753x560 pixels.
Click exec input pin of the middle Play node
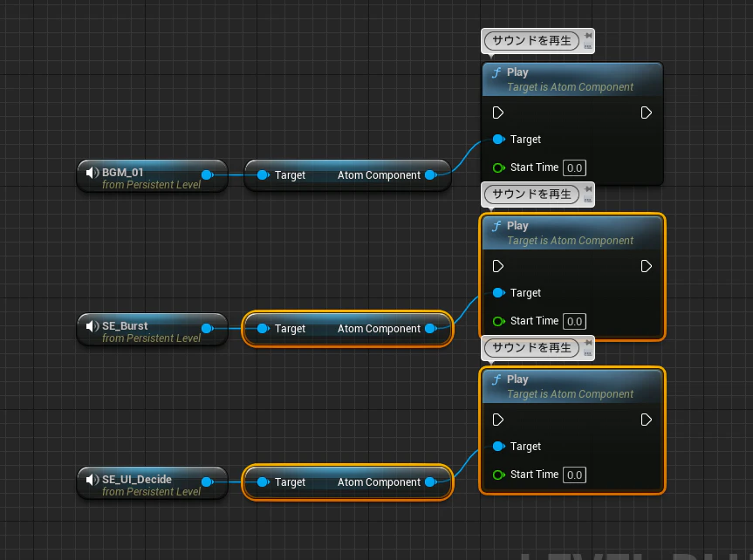498,266
